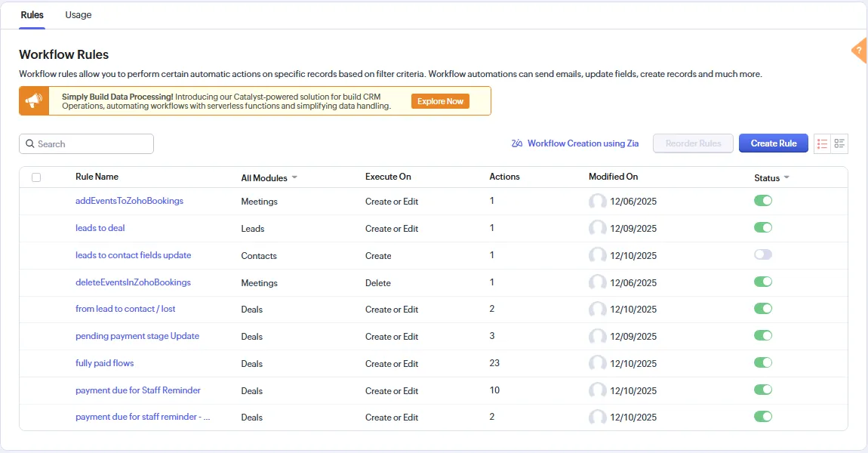The width and height of the screenshot is (868, 453).
Task: Open the deleteEventsInZohoBookings rule
Action: point(133,282)
